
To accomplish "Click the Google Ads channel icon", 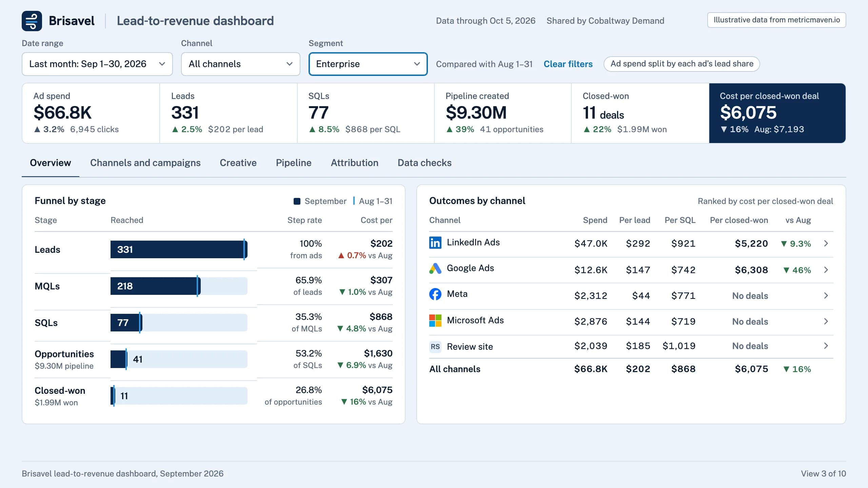I will point(435,268).
